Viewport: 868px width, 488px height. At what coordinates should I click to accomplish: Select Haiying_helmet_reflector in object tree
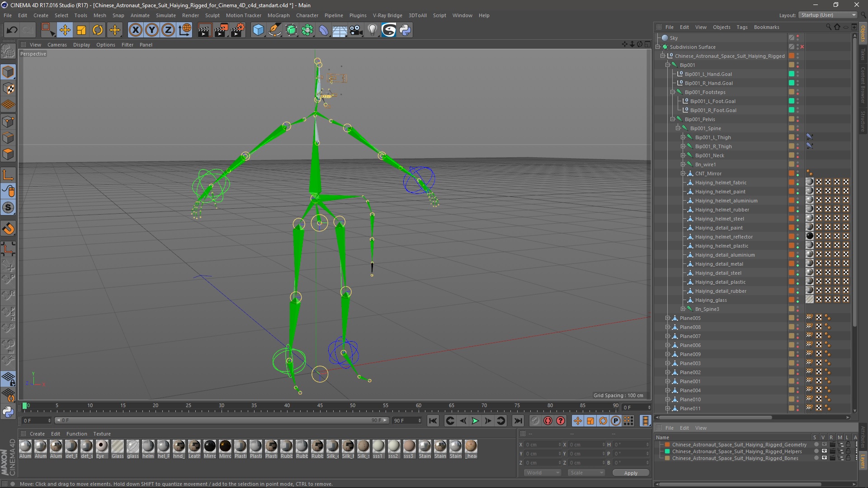pos(724,237)
